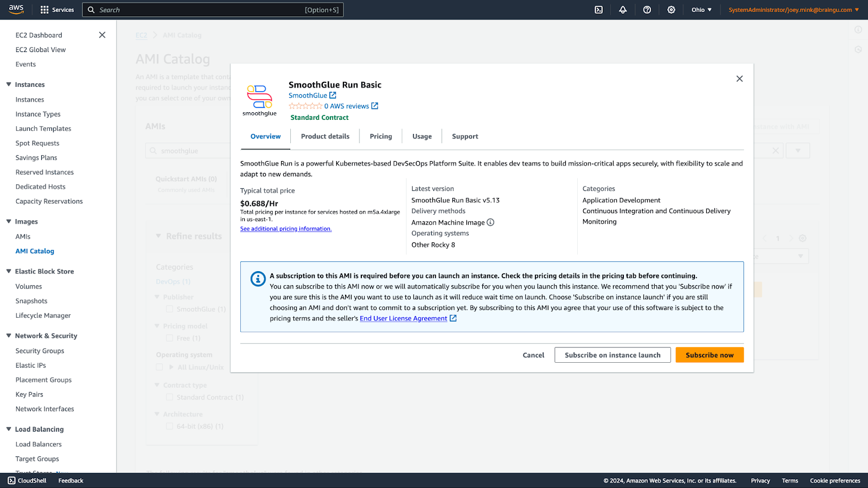Open the End User License Agreement link
Viewport: 868px width, 488px height.
point(404,318)
